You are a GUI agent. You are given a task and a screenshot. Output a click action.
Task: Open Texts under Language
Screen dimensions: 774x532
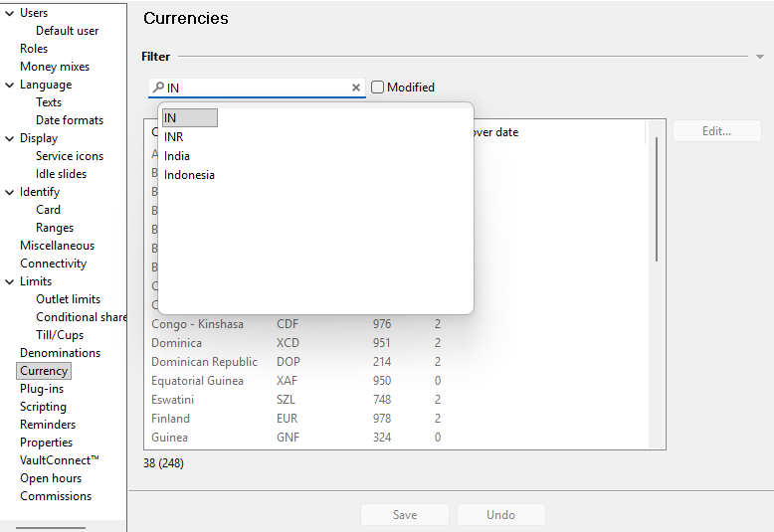[x=49, y=102]
